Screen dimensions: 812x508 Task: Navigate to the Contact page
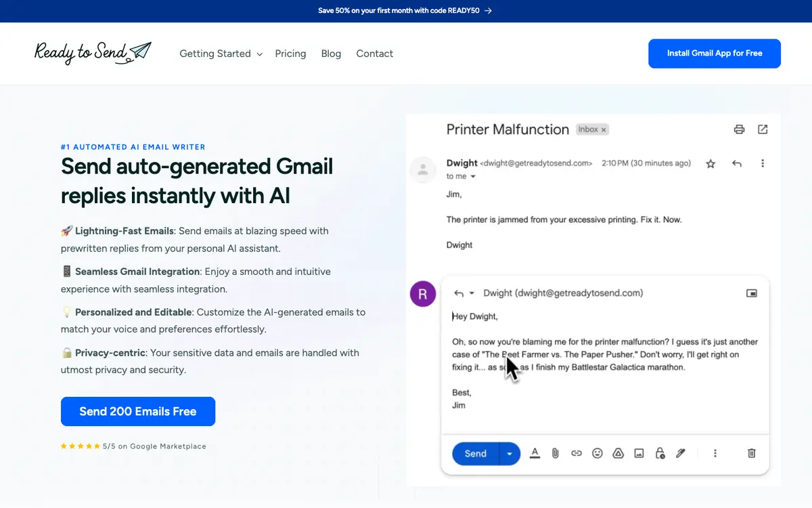click(375, 54)
